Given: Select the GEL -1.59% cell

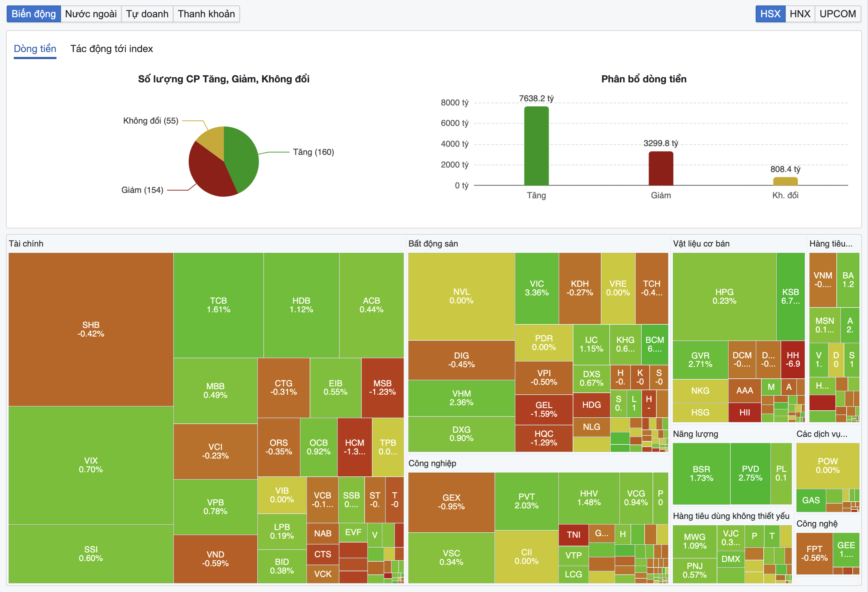Looking at the screenshot, I should point(544,410).
